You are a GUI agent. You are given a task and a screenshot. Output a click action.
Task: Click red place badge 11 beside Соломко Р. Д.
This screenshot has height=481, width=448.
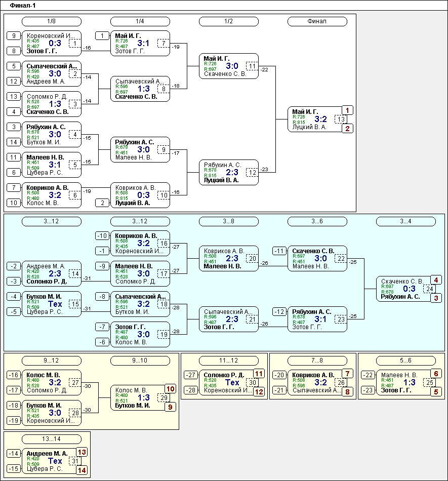coord(259,374)
